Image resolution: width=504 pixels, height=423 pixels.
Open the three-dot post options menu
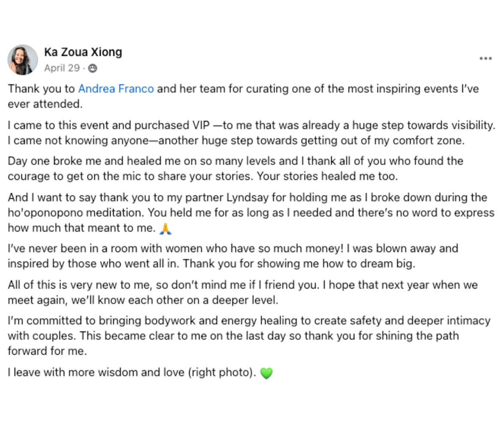tap(486, 58)
